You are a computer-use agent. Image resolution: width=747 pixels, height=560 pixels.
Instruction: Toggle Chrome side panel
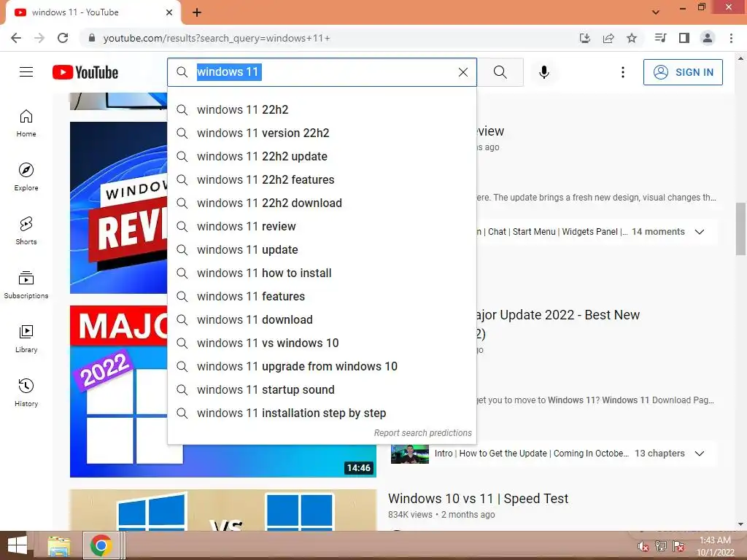pyautogui.click(x=684, y=38)
